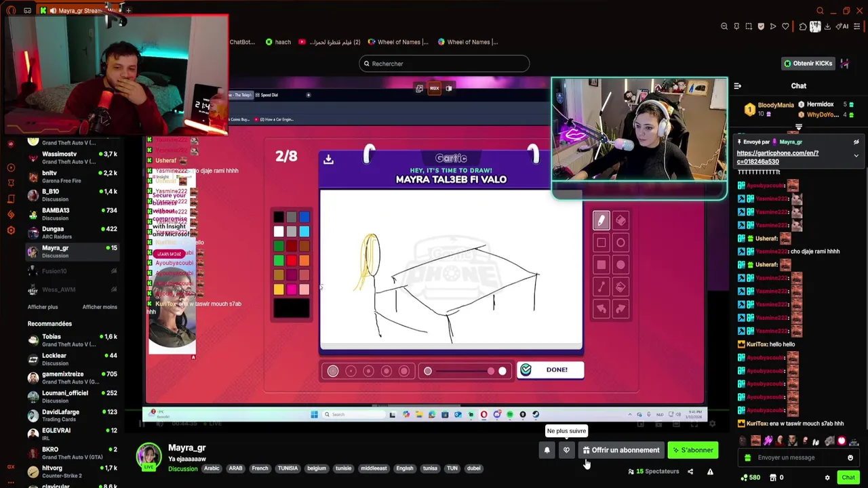The width and height of the screenshot is (868, 488).
Task: Adjust the opacity slider below canvas
Action: (x=465, y=371)
